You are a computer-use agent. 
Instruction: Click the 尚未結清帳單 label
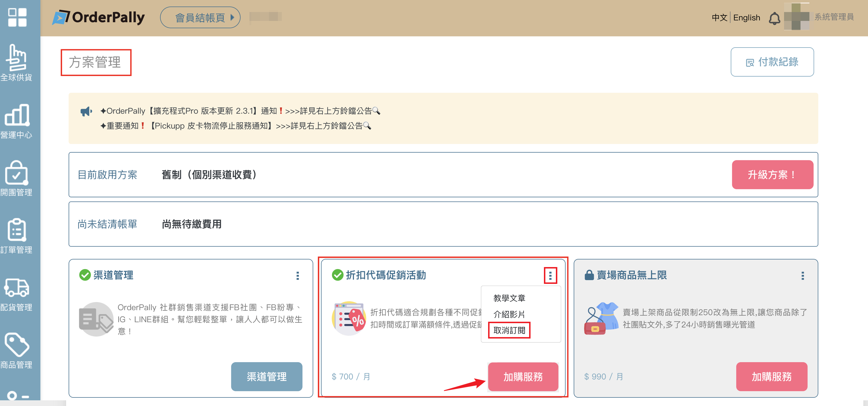(107, 224)
